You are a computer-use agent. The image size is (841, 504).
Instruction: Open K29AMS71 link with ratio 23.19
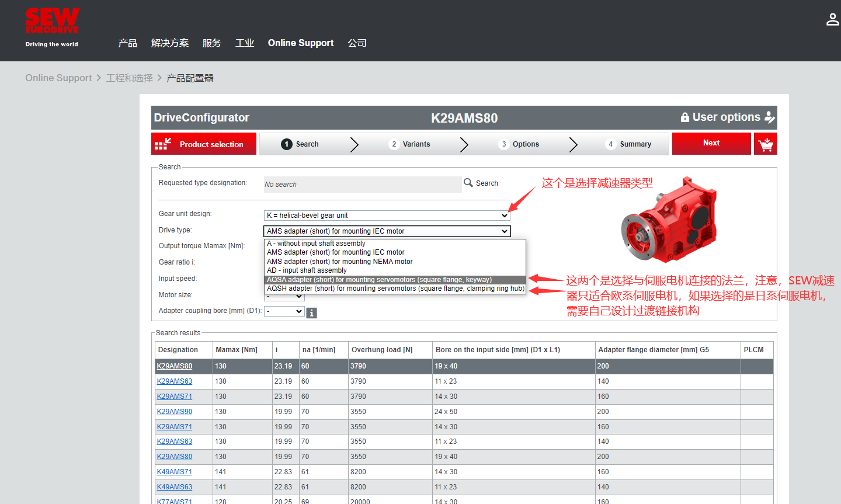pyautogui.click(x=175, y=397)
